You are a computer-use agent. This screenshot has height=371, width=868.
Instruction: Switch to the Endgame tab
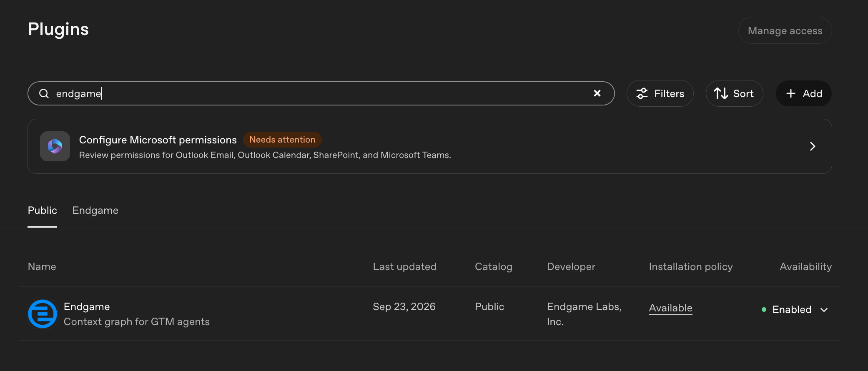point(95,211)
